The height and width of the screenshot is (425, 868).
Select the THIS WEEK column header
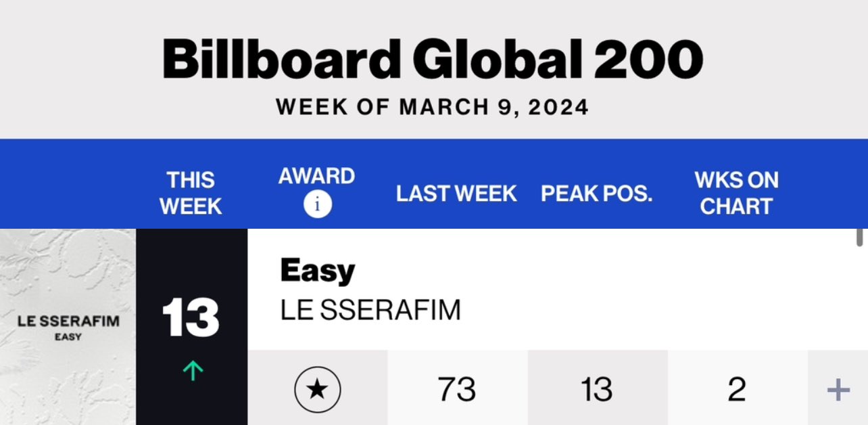tap(191, 193)
